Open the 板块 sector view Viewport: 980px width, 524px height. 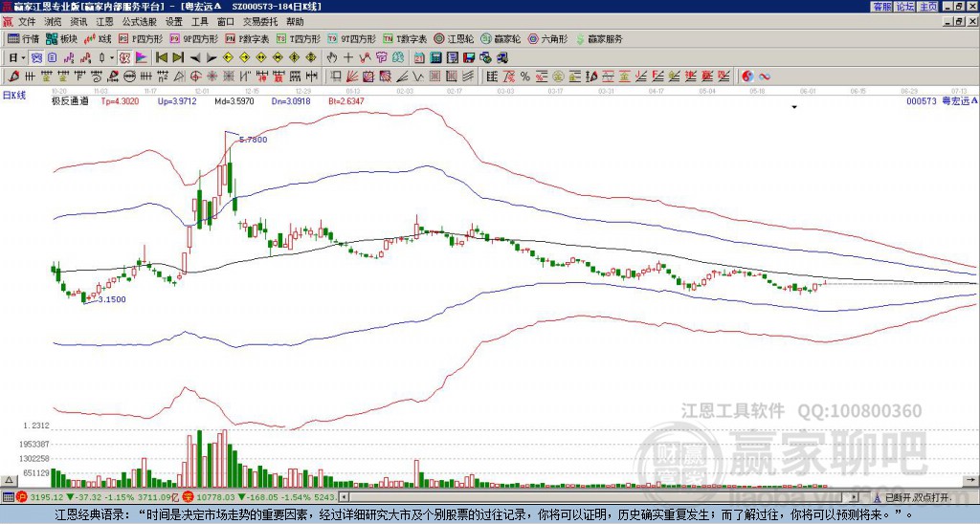(61, 38)
